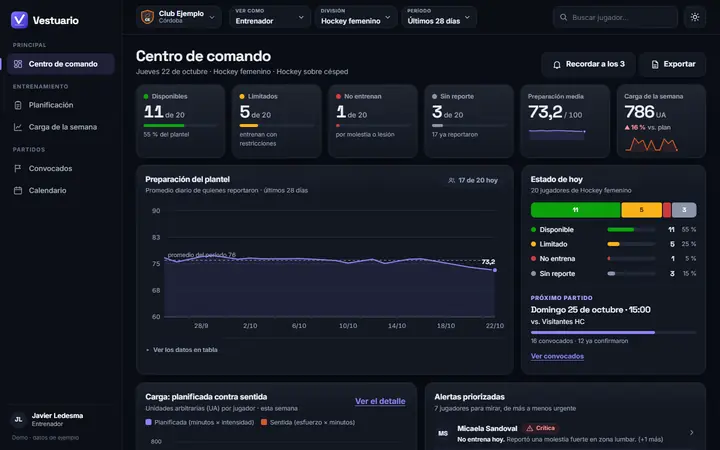Click Domingo 25 de octubre · 15:00 text
This screenshot has height=450, width=720.
click(x=591, y=310)
